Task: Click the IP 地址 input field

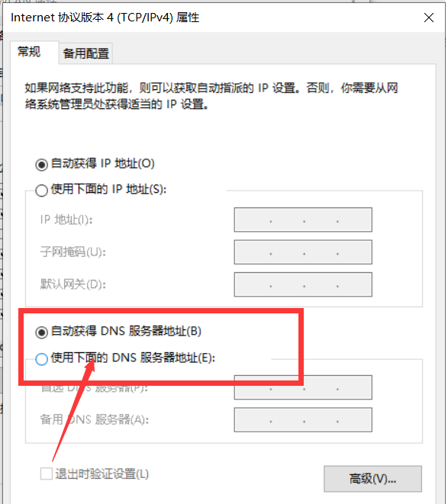Action: 303,220
